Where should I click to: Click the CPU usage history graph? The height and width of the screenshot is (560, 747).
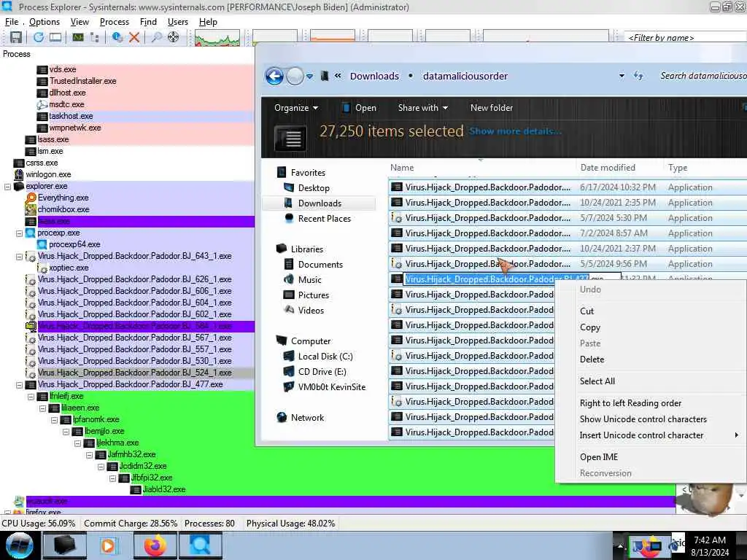point(217,38)
